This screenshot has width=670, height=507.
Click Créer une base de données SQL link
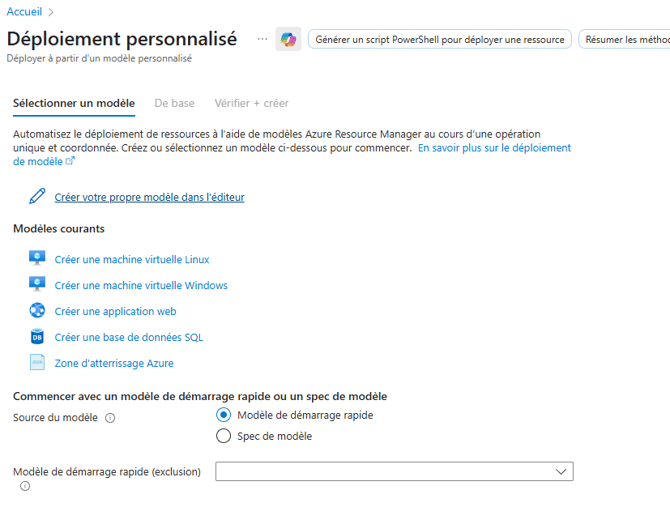(128, 337)
